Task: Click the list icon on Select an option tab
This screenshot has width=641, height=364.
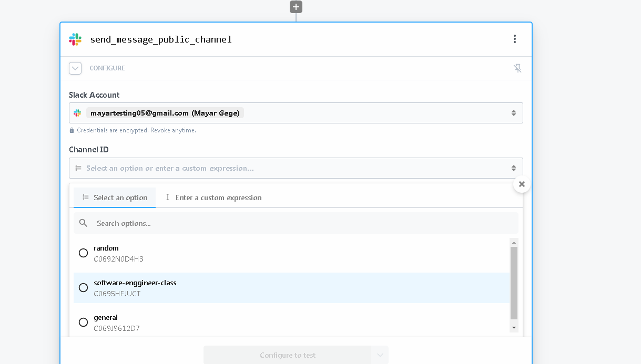Action: click(x=86, y=197)
